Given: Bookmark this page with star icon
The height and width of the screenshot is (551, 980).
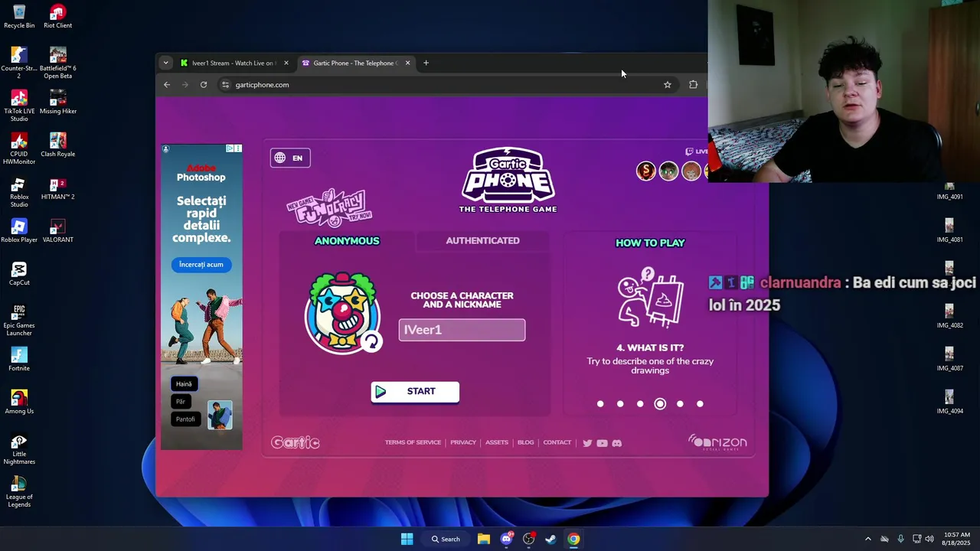Looking at the screenshot, I should (668, 85).
